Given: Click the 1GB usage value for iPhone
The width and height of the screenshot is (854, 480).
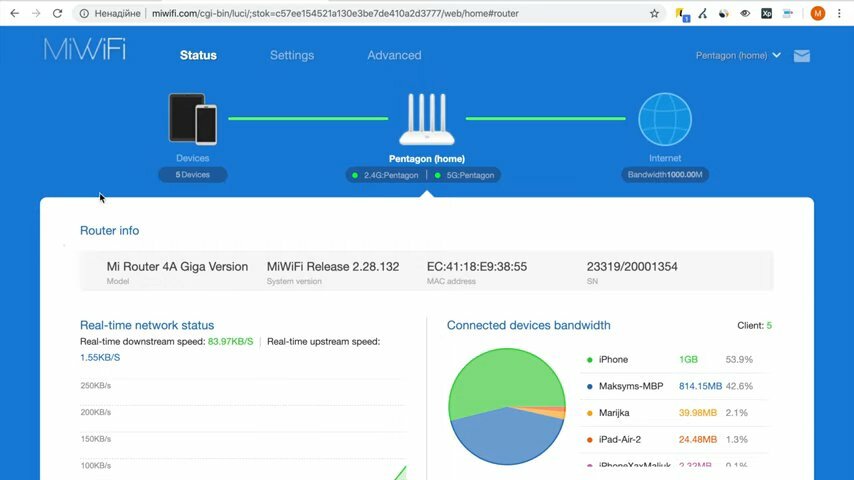Looking at the screenshot, I should [688, 360].
